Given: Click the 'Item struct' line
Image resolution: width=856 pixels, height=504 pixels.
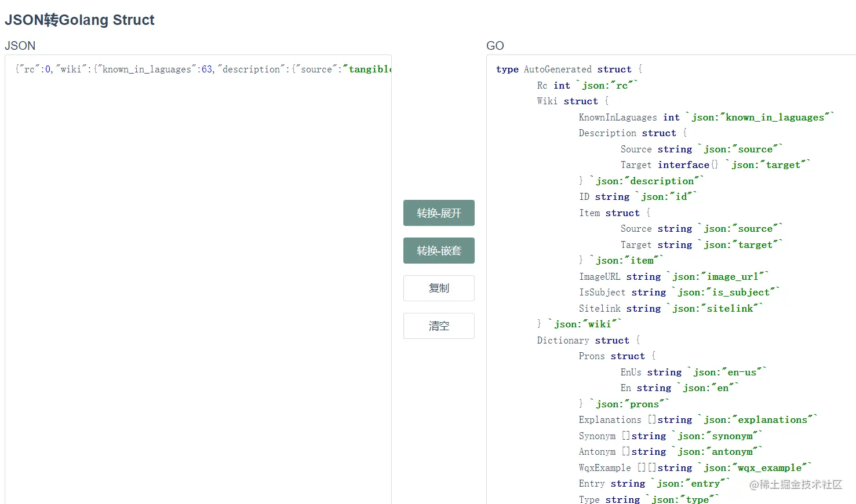Looking at the screenshot, I should click(614, 213).
